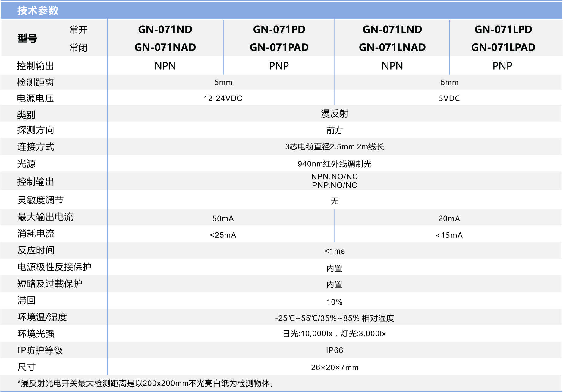Select the <1ms response time value

coord(335,251)
